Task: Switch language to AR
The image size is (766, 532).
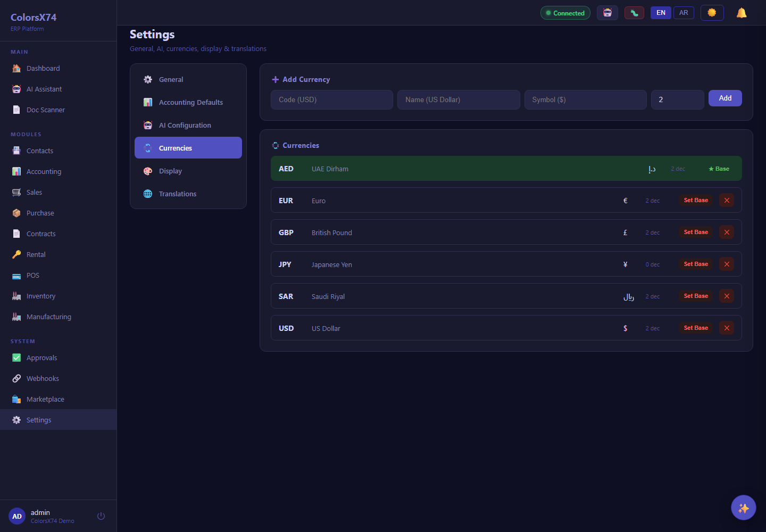Action: [x=684, y=13]
